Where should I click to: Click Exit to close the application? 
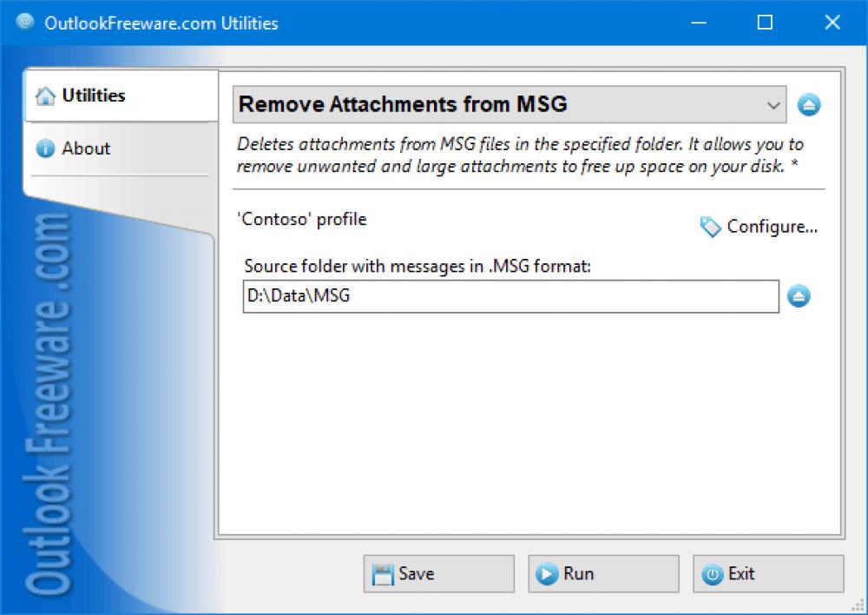click(x=767, y=573)
